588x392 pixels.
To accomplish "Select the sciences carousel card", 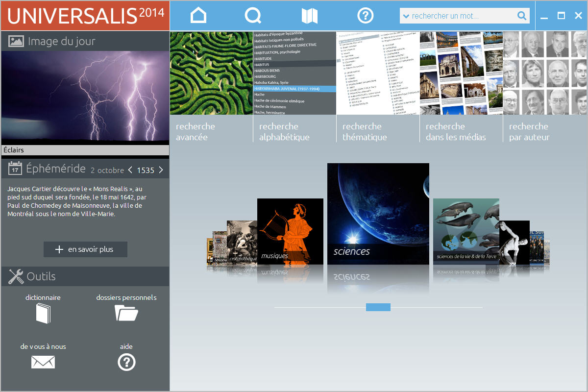I will coord(378,214).
